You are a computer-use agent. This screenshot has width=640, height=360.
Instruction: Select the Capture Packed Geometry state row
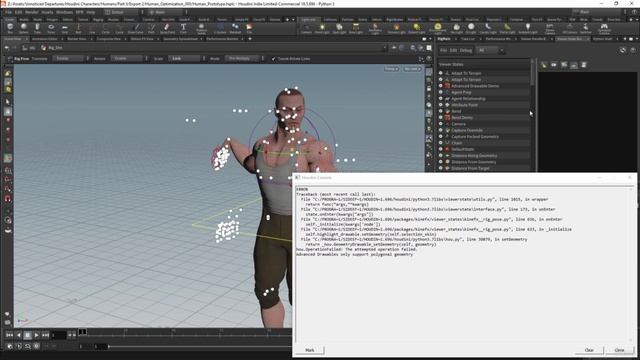click(484, 136)
